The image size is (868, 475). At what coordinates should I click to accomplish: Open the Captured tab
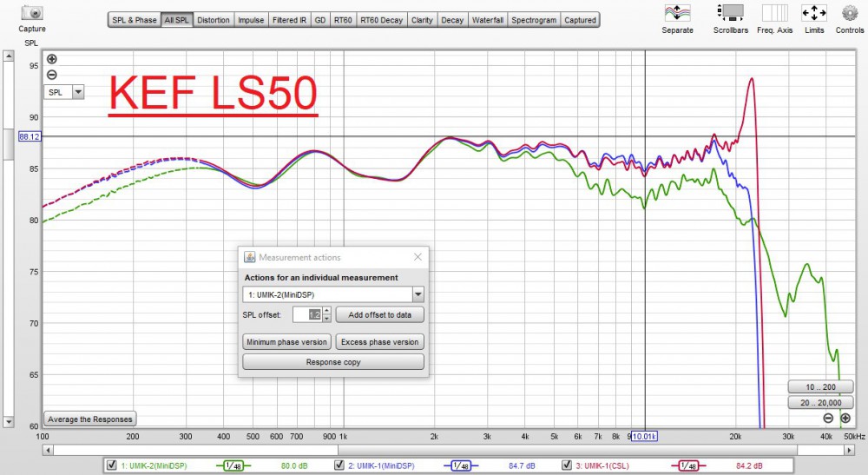coord(580,20)
